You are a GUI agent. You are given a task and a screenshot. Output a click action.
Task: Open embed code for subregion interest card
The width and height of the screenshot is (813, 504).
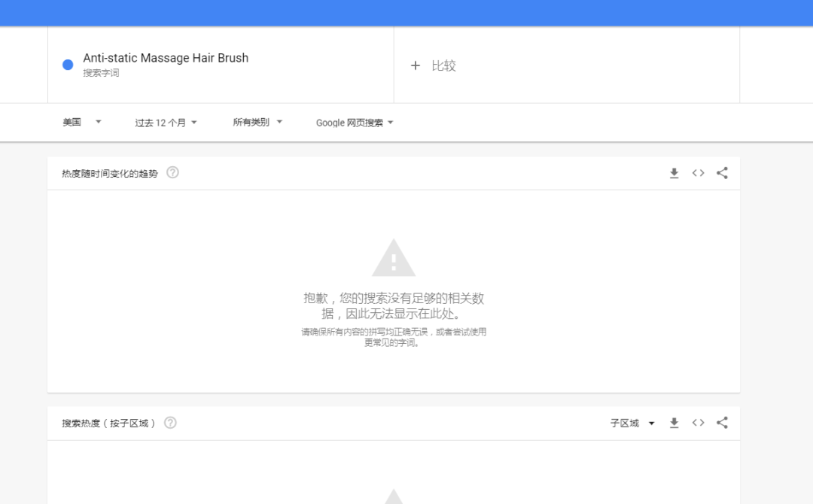point(698,423)
